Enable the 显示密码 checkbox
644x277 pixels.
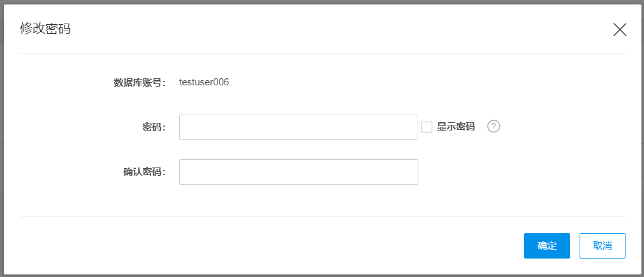(427, 127)
